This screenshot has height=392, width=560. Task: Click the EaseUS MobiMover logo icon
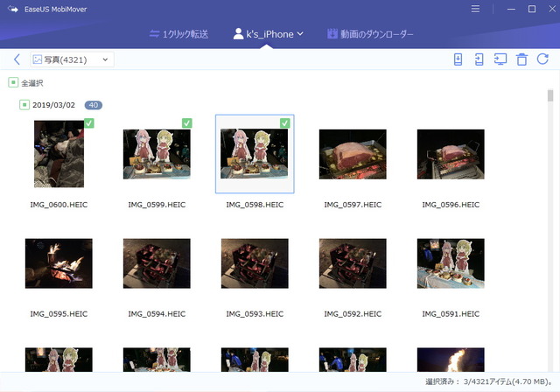pyautogui.click(x=13, y=10)
